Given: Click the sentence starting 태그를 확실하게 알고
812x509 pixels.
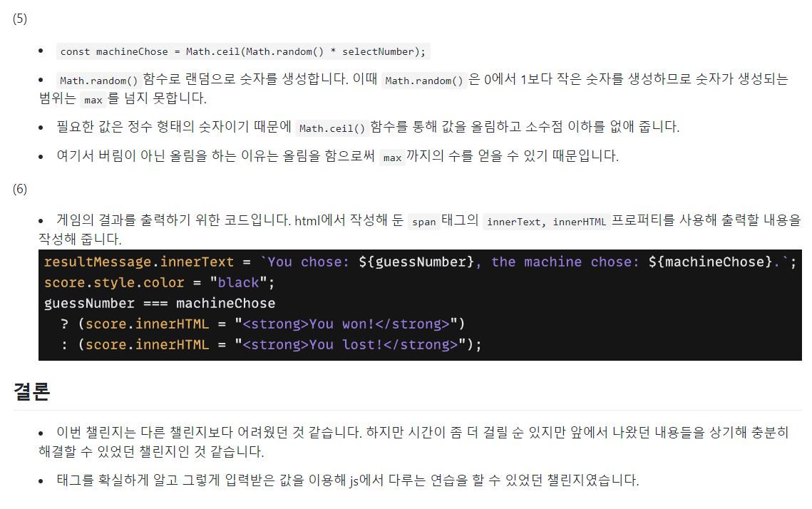Looking at the screenshot, I should pyautogui.click(x=347, y=480).
